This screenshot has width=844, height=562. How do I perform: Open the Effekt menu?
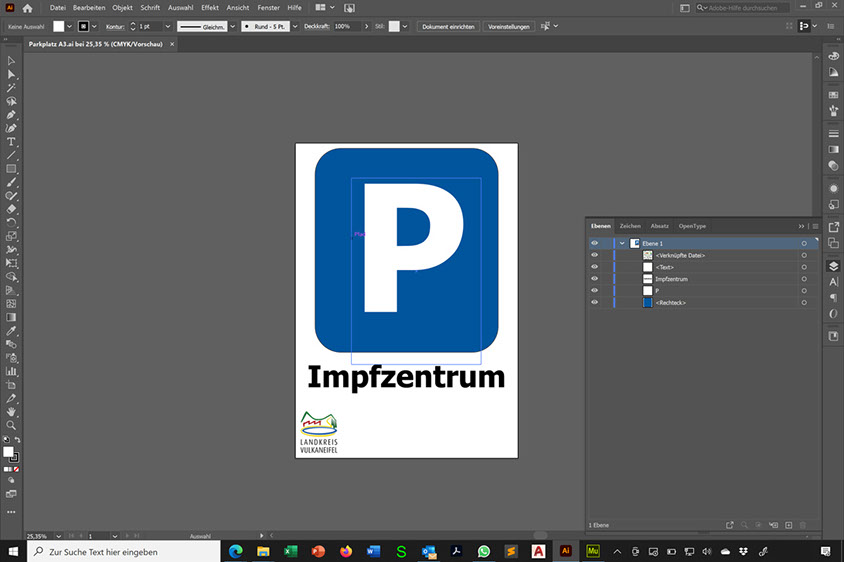210,7
